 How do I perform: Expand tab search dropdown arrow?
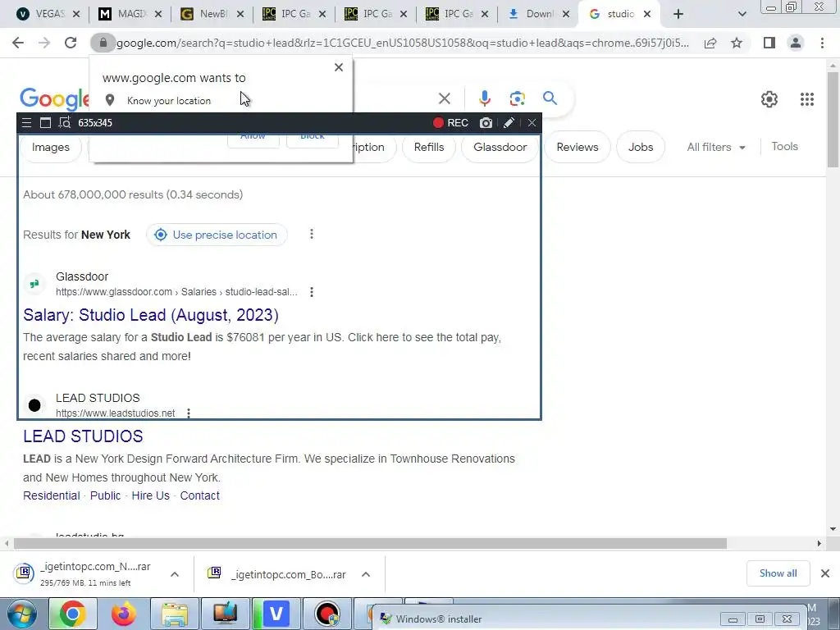click(x=742, y=14)
